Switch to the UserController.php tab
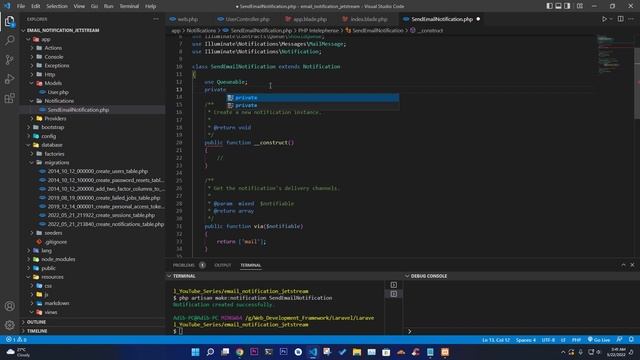Screen dimensions: 640x360 [x=246, y=19]
